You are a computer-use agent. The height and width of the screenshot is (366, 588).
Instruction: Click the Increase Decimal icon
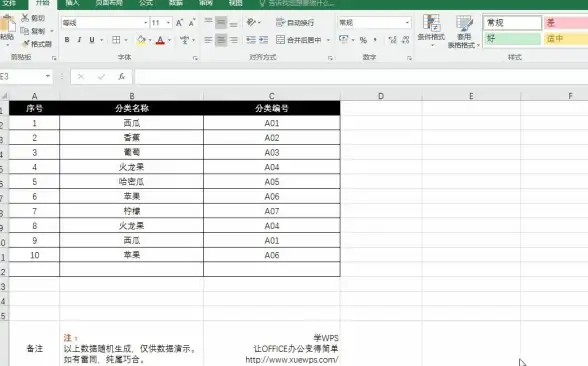[393, 40]
